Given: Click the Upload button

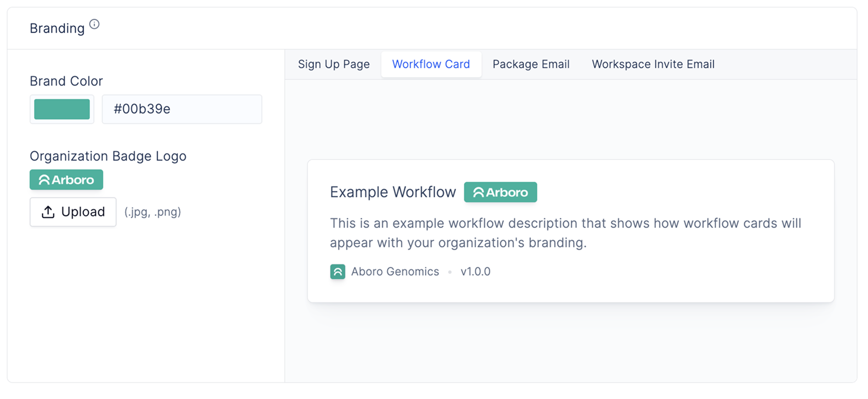Looking at the screenshot, I should pos(73,212).
